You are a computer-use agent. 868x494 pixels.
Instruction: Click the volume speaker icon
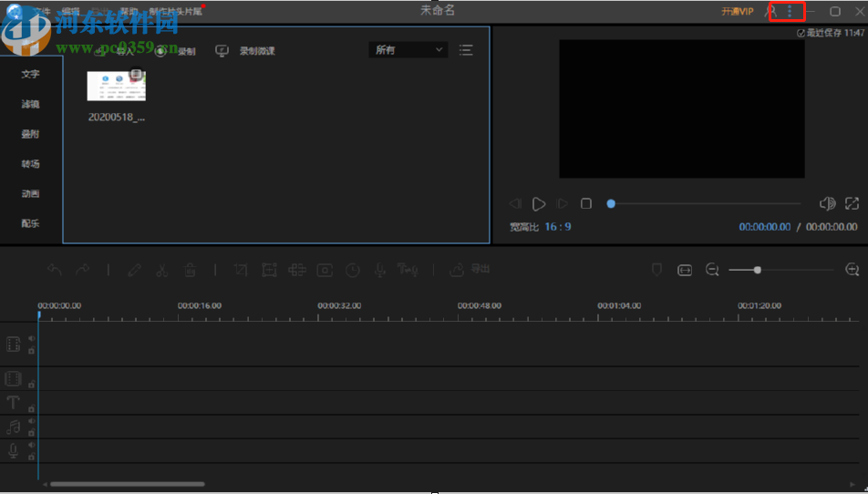click(827, 203)
